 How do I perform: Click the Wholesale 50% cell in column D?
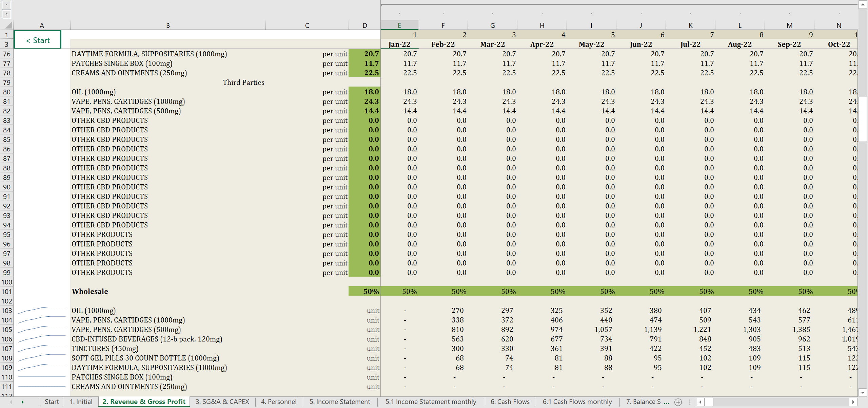[x=364, y=292]
